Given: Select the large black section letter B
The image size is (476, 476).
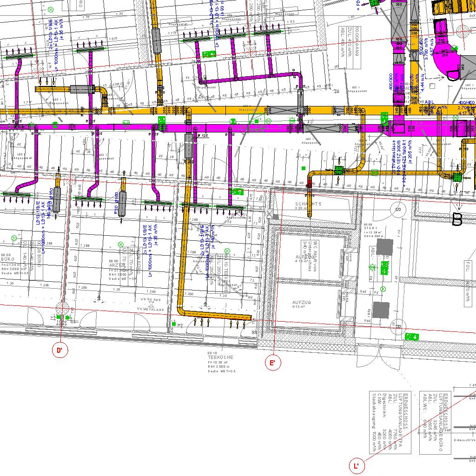Looking at the screenshot, I should [457, 220].
